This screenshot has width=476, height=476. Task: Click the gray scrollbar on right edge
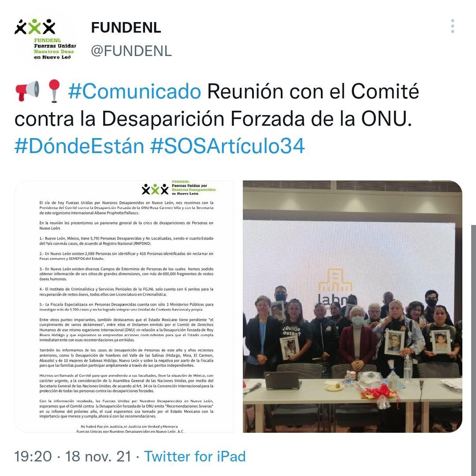click(x=473, y=350)
